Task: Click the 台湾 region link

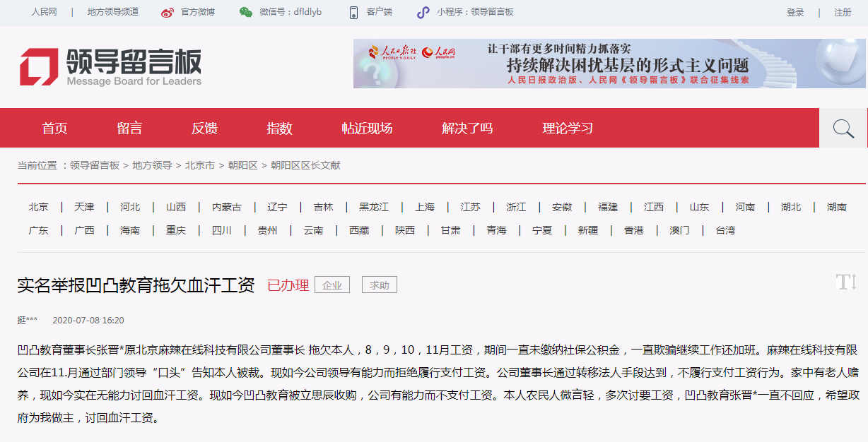Action: click(x=725, y=230)
